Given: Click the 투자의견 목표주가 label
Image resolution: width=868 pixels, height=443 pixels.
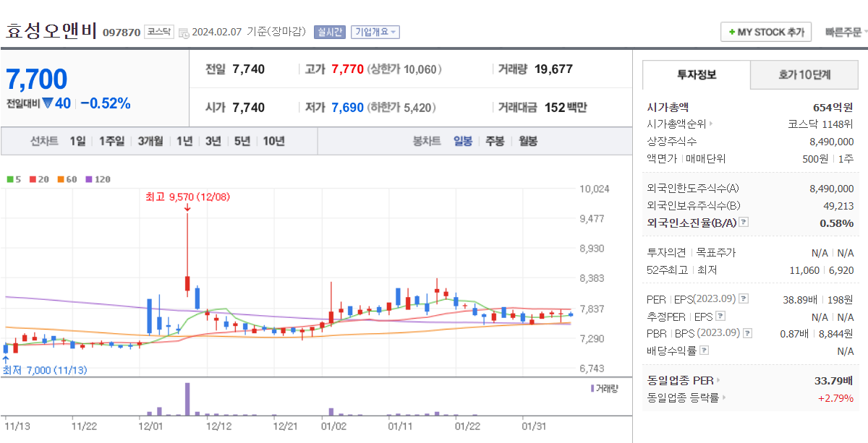Looking at the screenshot, I should point(691,253).
